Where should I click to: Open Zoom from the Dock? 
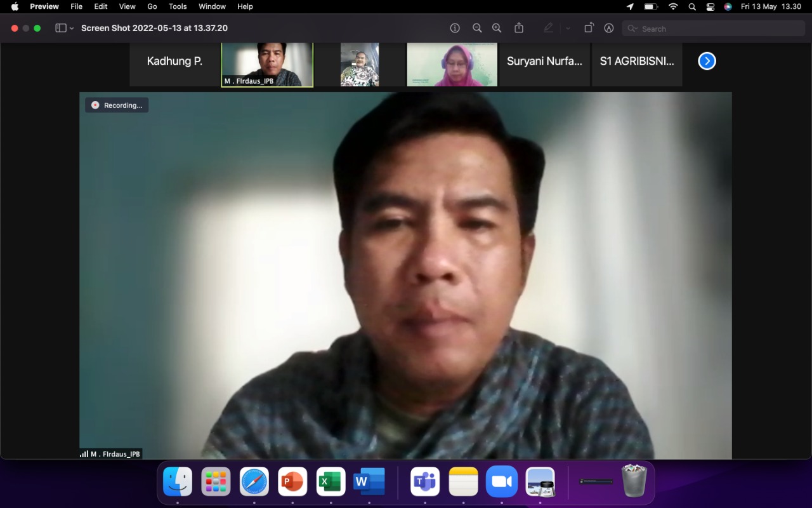click(x=502, y=482)
